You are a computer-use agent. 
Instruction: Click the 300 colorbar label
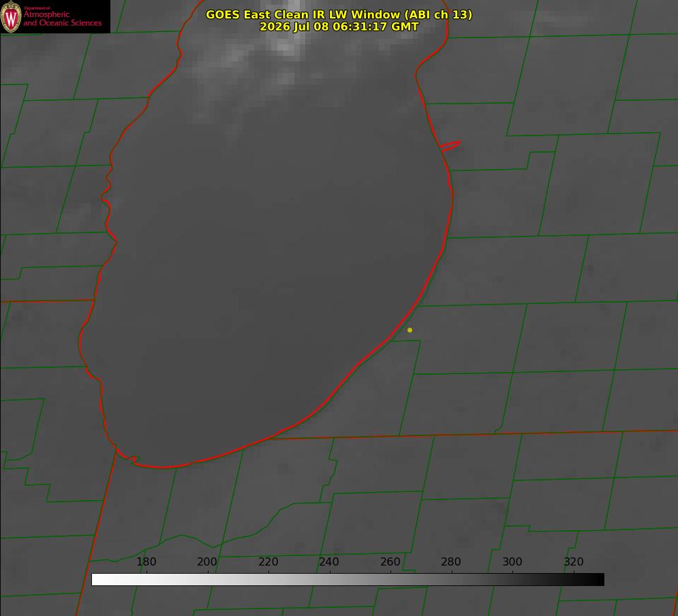pos(512,561)
